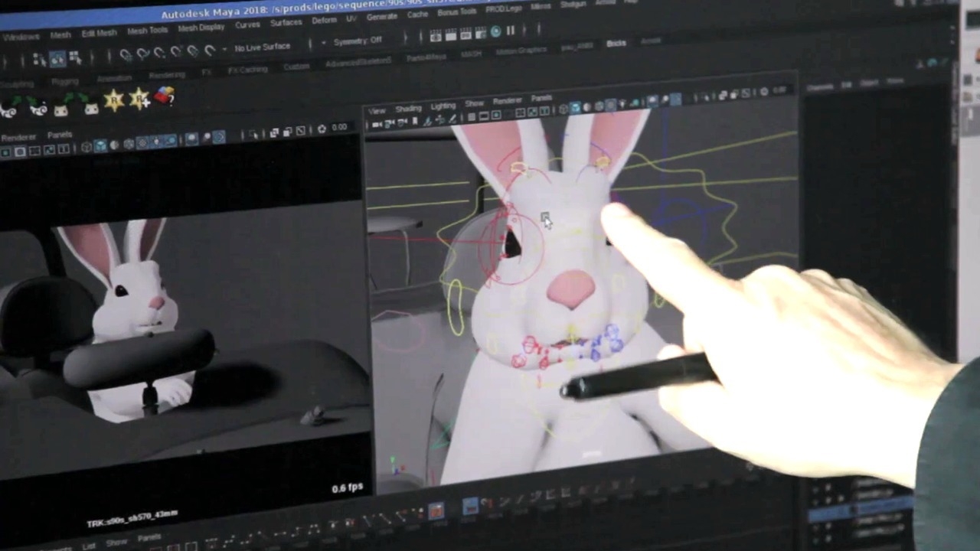Select the highlighted blue layer row
Screen dimensions: 980x551
click(x=862, y=510)
